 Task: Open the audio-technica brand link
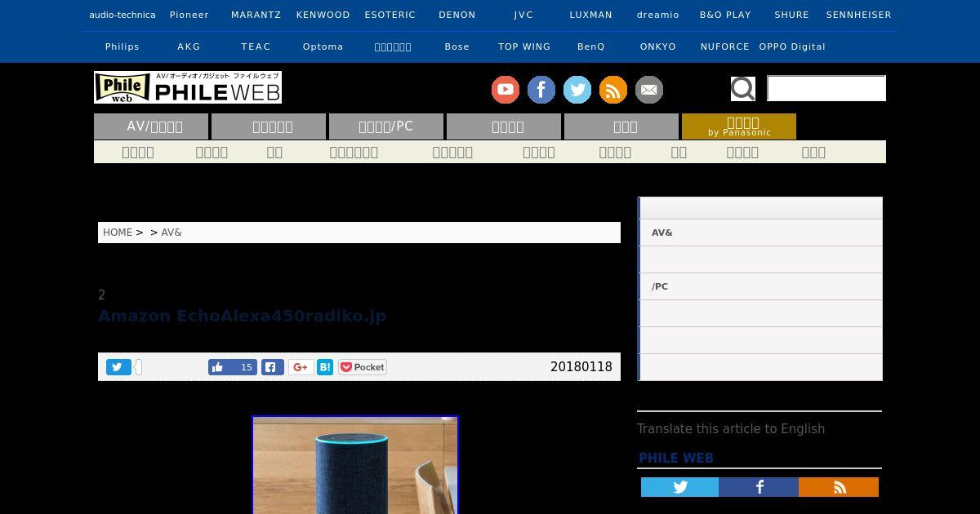(122, 15)
